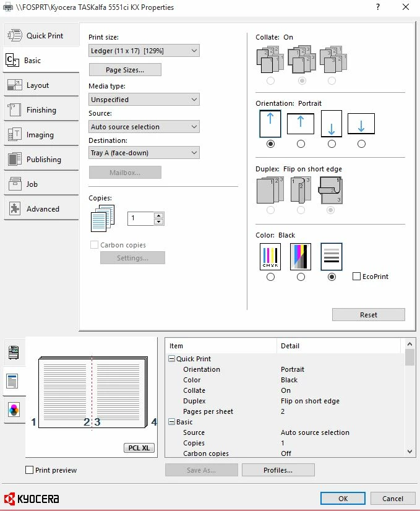Select the middle Collate icon
This screenshot has height=511, width=420.
(x=302, y=60)
